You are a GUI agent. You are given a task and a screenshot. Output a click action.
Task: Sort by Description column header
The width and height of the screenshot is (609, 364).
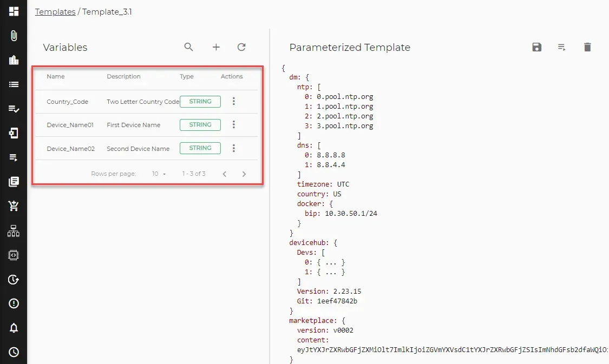123,76
